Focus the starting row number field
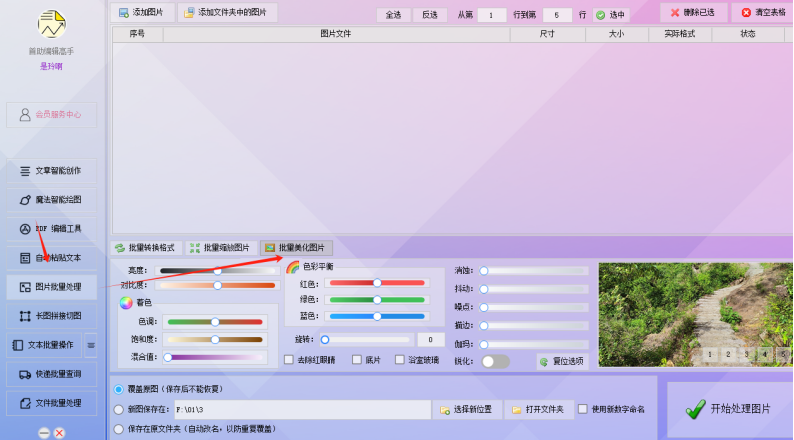The width and height of the screenshot is (794, 440). [x=491, y=15]
